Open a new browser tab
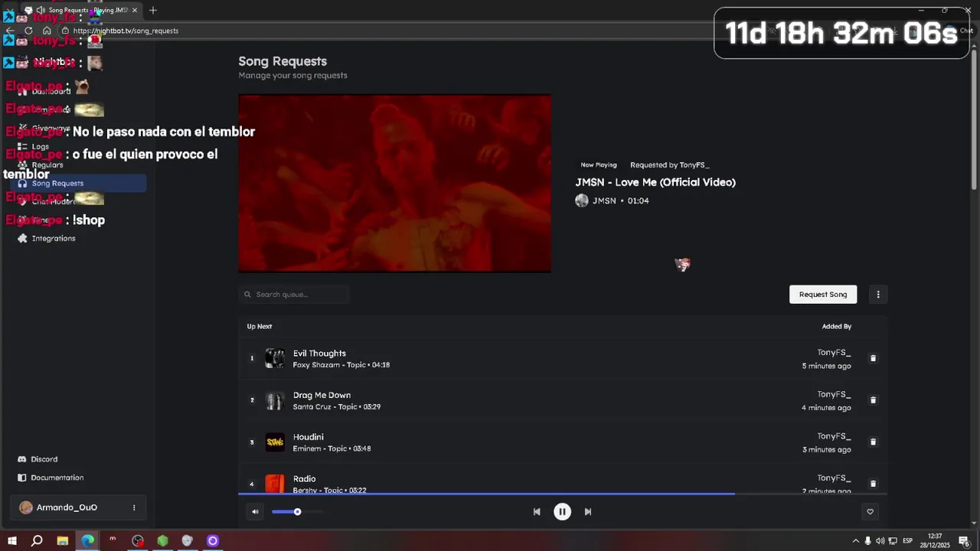The image size is (980, 551). click(153, 10)
